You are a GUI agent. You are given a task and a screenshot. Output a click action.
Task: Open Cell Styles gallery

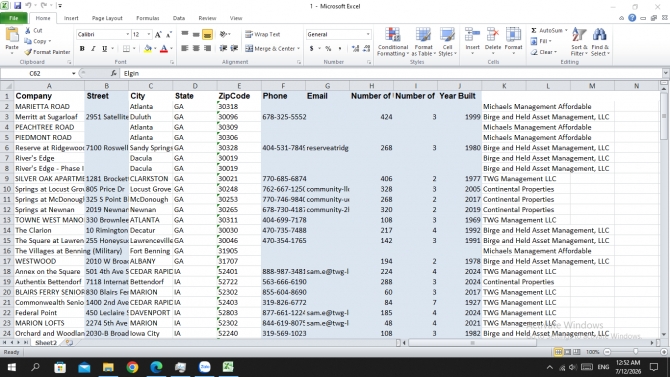pos(447,41)
